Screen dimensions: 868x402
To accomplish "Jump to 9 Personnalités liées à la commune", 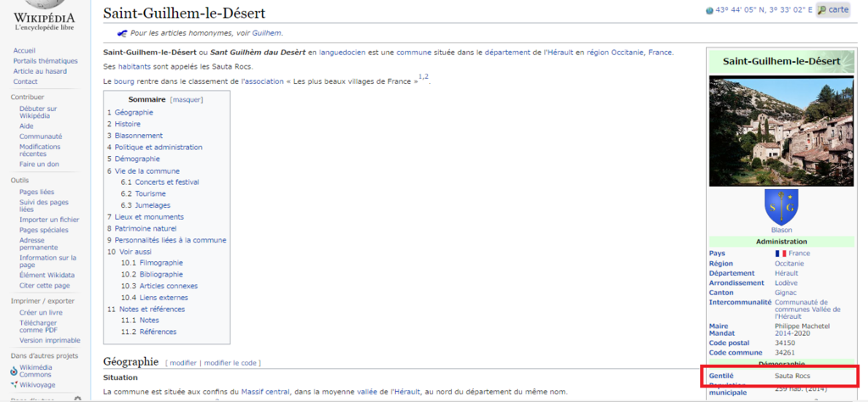I will [167, 240].
